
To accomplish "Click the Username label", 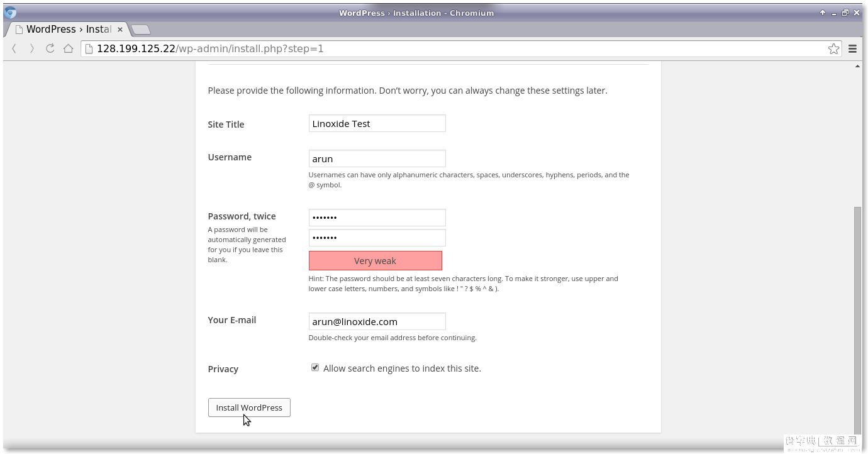I will click(x=230, y=157).
